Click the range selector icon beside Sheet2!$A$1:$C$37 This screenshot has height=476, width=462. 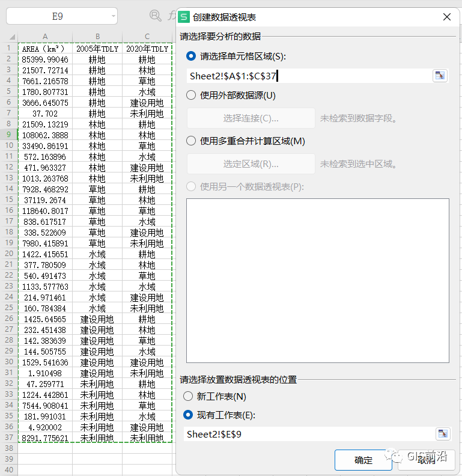click(440, 76)
